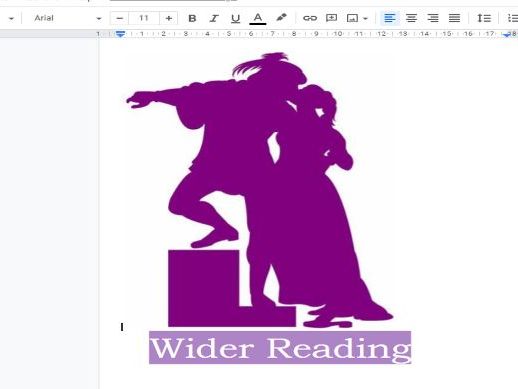Click the right indent marker on ruler
The width and height of the screenshot is (518, 389).
(507, 34)
